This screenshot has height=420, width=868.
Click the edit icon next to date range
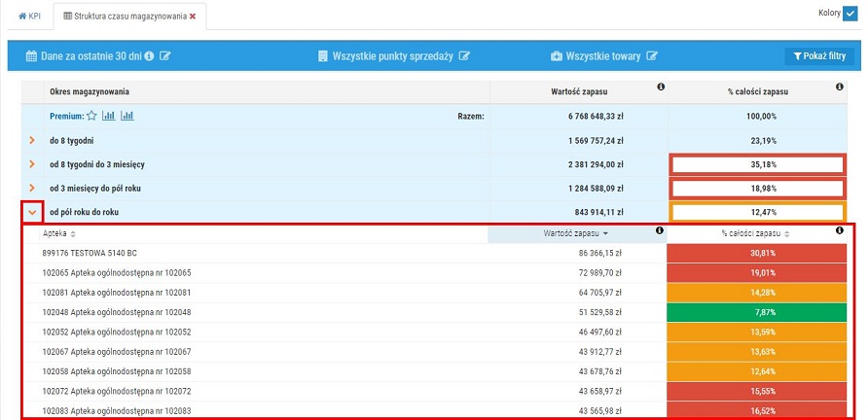165,56
